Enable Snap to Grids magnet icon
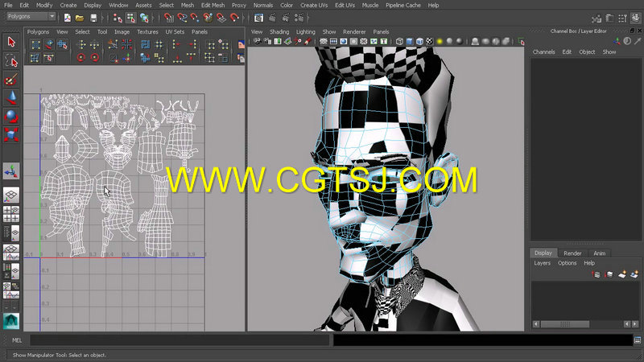The width and height of the screenshot is (644, 362). pyautogui.click(x=168, y=18)
